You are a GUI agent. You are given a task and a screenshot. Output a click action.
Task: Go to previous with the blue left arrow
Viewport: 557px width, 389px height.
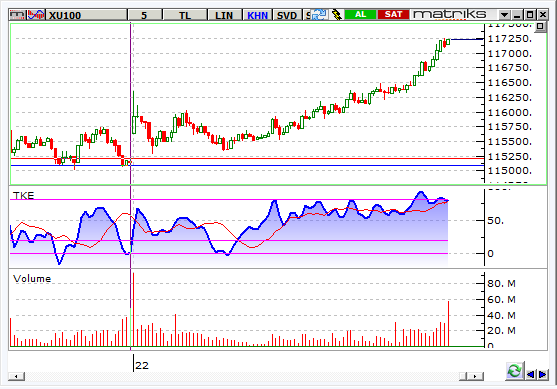coord(530,374)
